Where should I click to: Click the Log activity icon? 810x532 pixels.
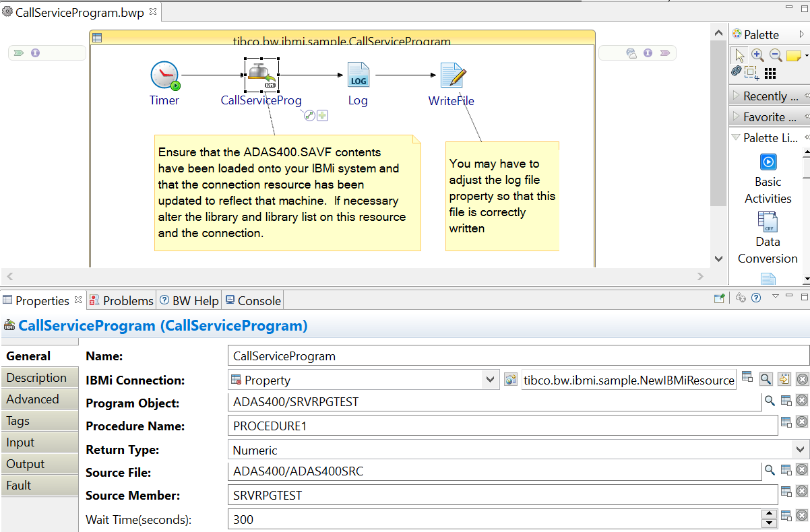tap(358, 75)
